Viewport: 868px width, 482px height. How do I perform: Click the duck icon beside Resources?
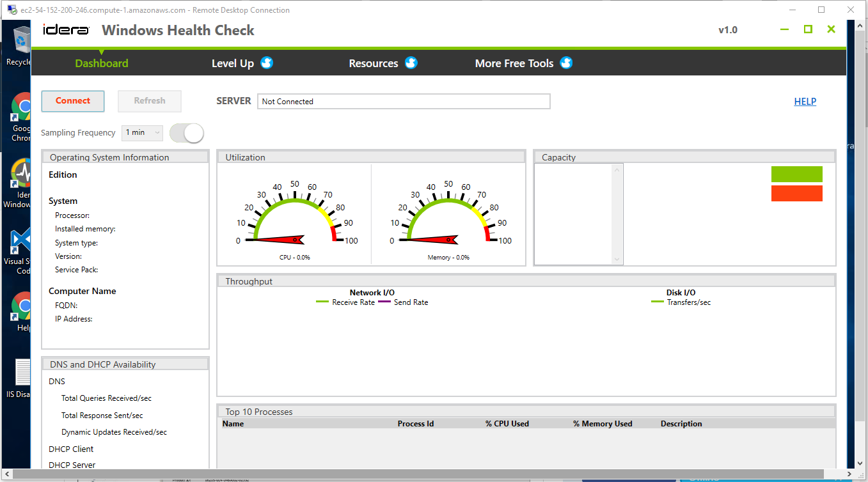(x=411, y=63)
